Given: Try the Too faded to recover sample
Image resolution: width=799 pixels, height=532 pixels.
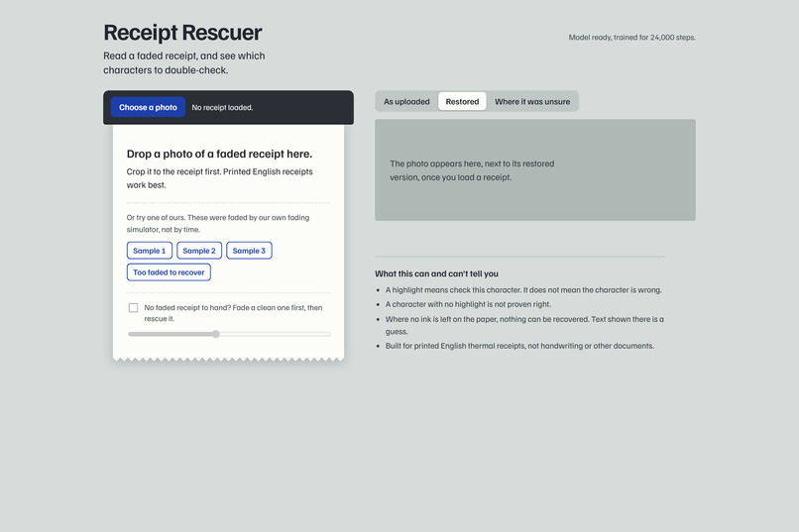Looking at the screenshot, I should 169,272.
